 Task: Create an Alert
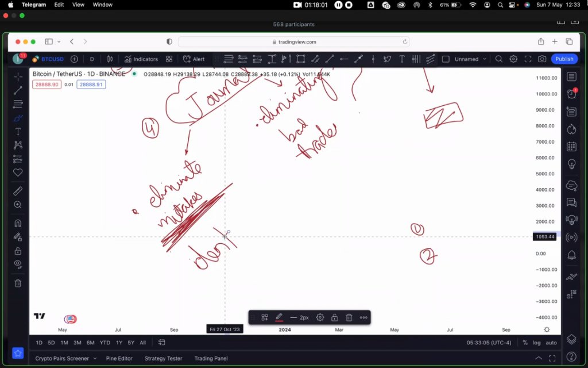click(194, 59)
